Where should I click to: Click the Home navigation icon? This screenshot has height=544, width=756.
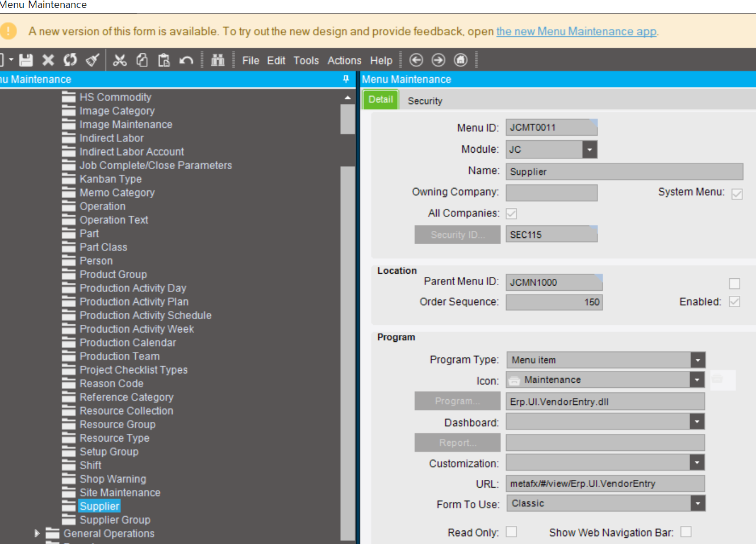coord(460,60)
